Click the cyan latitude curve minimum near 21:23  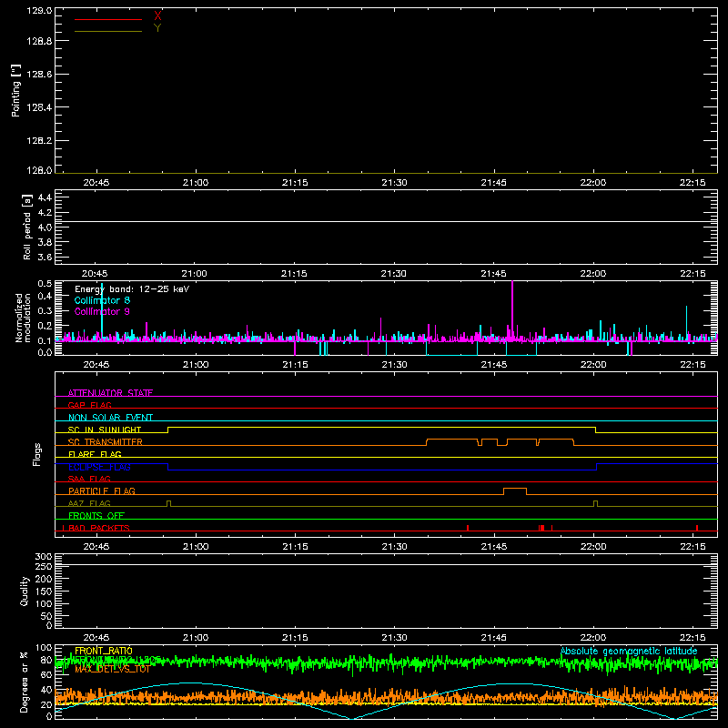(351, 718)
